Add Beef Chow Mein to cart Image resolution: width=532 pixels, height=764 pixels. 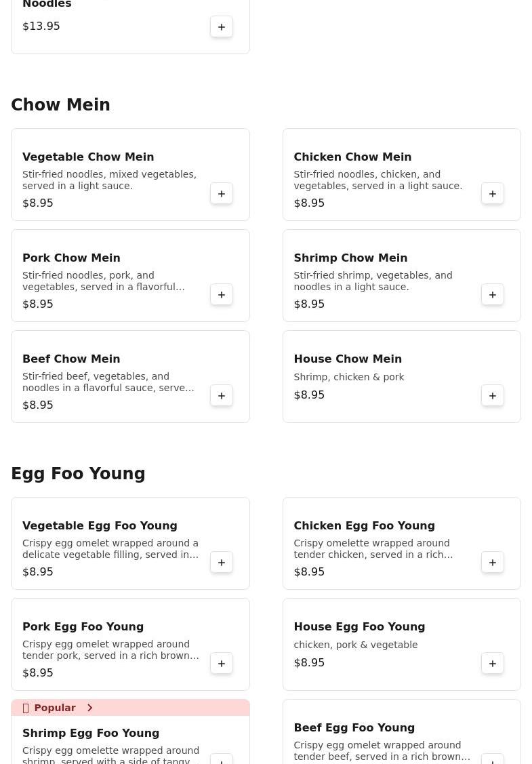point(222,396)
